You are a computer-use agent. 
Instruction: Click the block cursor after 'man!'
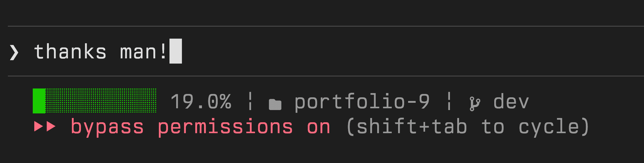coord(175,51)
